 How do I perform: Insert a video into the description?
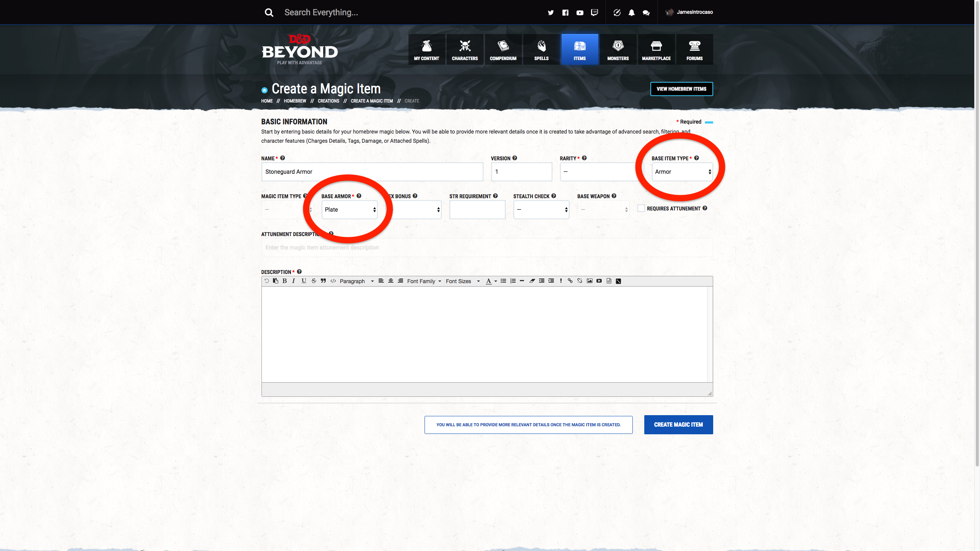599,281
